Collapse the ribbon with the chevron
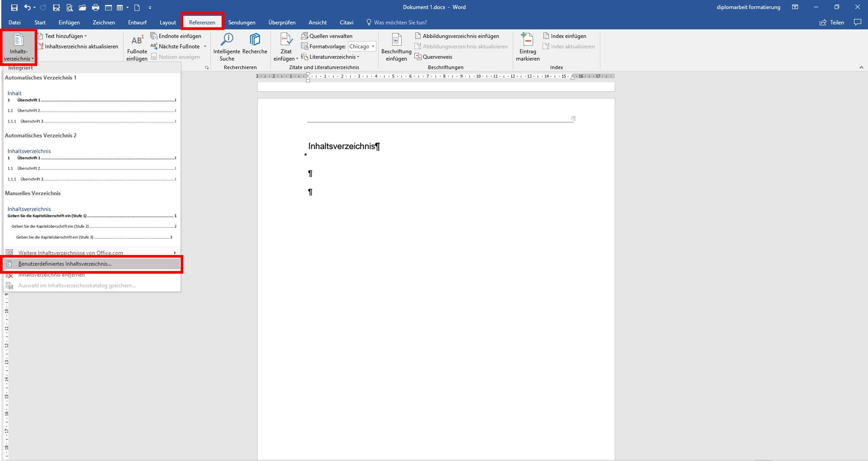868x461 pixels. (861, 67)
